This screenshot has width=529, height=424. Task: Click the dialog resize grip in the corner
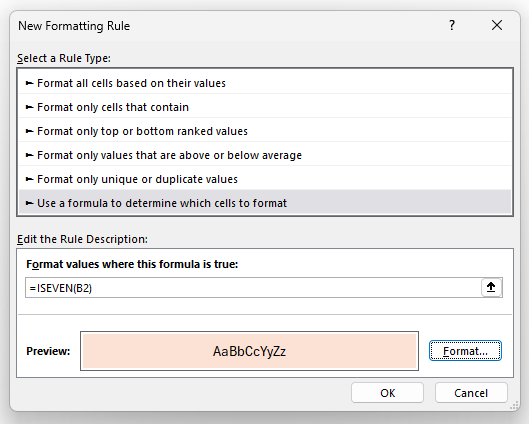pos(515,405)
